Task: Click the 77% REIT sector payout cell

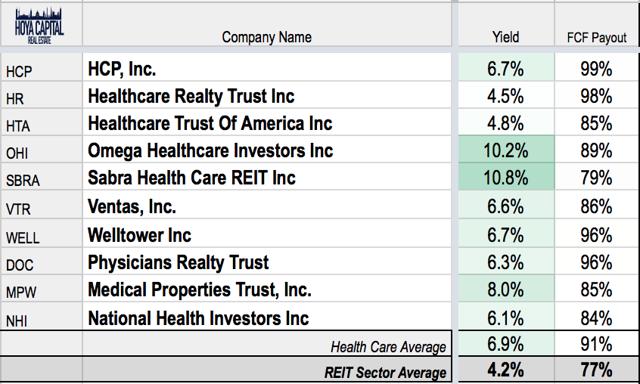Action: [596, 370]
